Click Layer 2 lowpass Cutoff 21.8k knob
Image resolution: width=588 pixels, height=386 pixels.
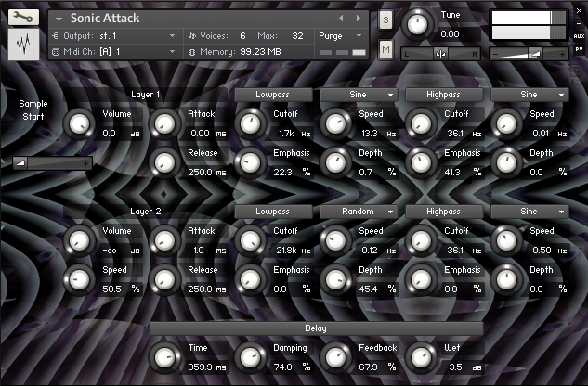[250, 241]
